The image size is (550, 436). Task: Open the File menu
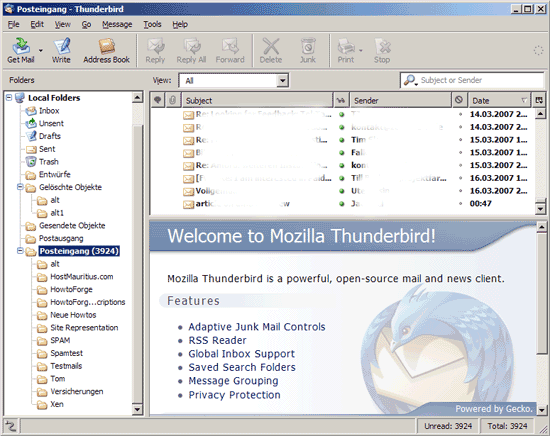click(x=14, y=24)
